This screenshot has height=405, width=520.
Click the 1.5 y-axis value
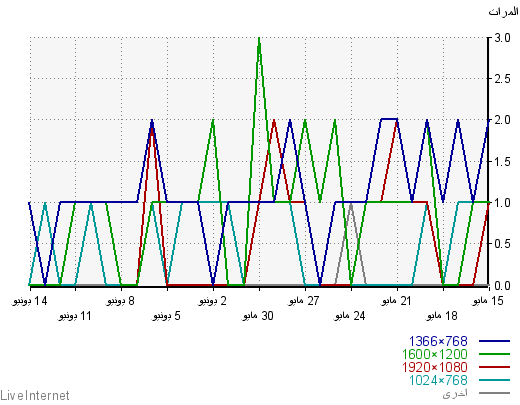(502, 162)
